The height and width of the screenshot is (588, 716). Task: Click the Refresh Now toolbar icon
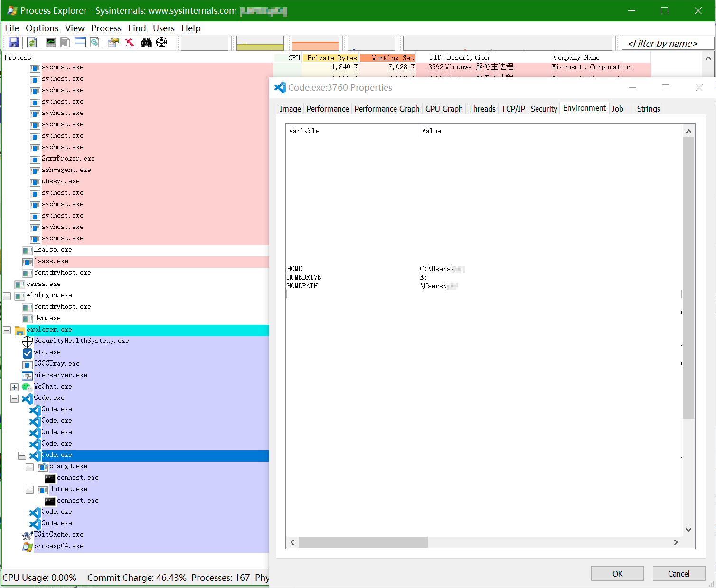point(32,43)
